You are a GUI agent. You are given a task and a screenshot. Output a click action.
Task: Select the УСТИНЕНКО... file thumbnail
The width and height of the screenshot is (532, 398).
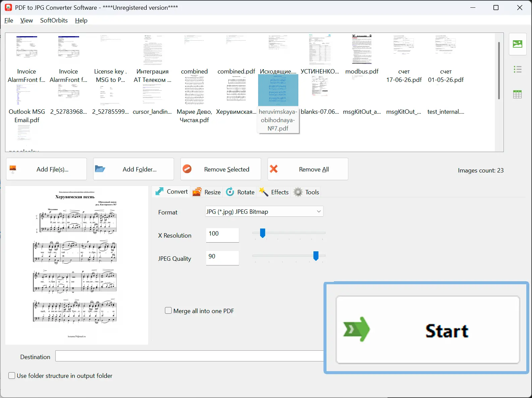(x=320, y=54)
